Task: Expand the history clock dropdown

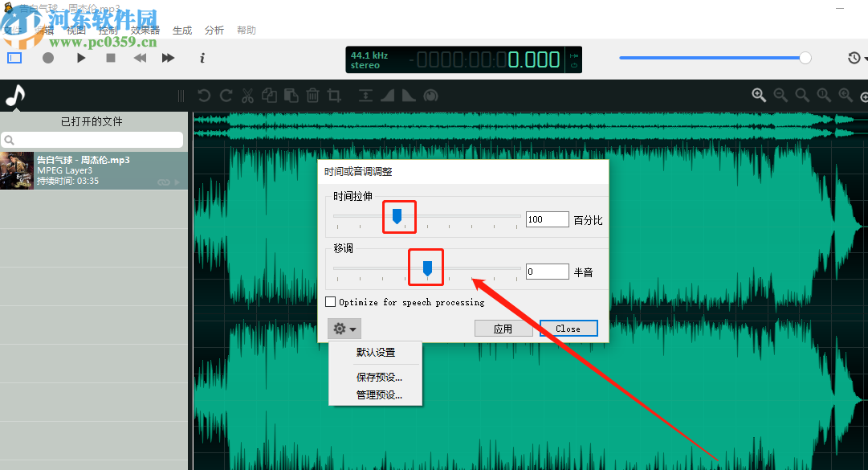Action: pyautogui.click(x=857, y=58)
